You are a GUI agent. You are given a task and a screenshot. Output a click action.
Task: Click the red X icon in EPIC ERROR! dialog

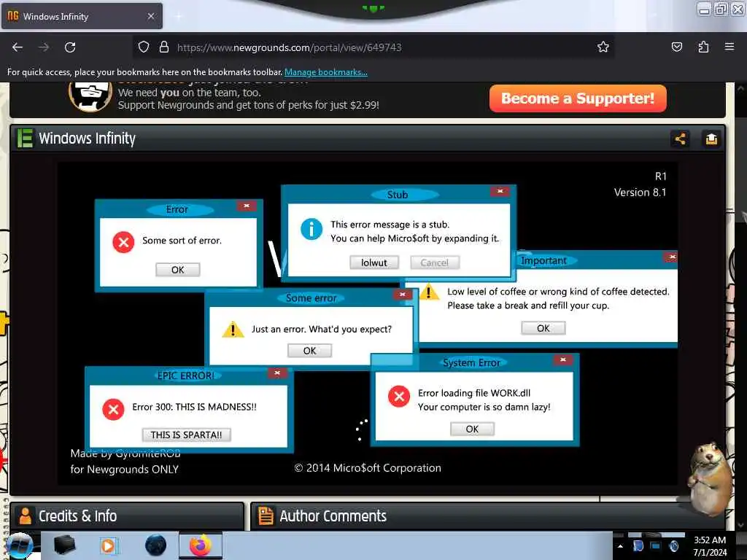113,409
